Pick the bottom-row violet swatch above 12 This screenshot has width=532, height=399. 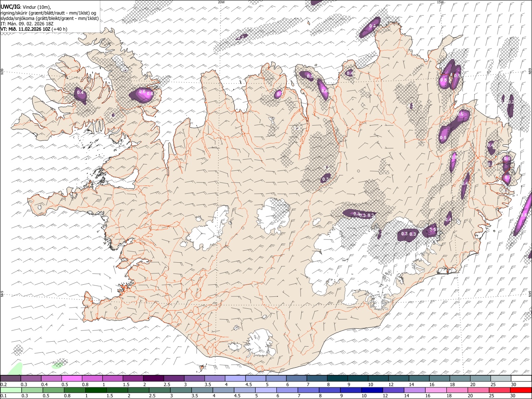(393, 390)
